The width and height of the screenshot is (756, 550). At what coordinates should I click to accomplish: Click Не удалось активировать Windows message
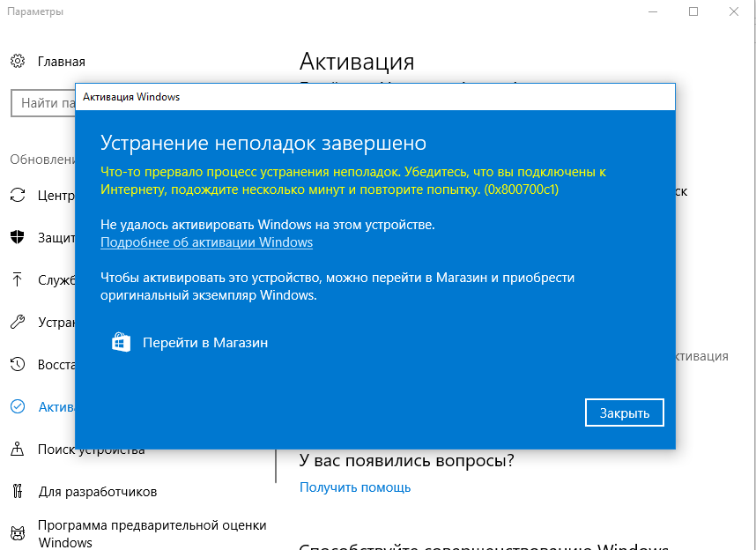[268, 225]
